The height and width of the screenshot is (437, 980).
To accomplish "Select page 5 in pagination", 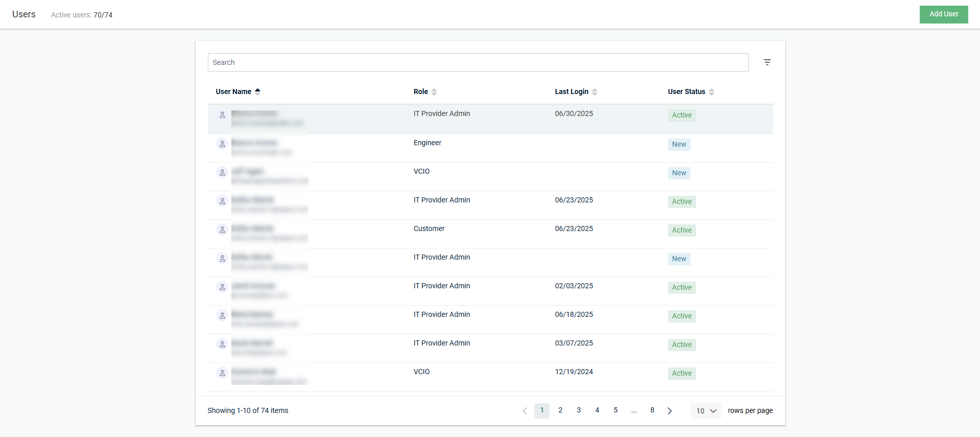I will click(615, 410).
